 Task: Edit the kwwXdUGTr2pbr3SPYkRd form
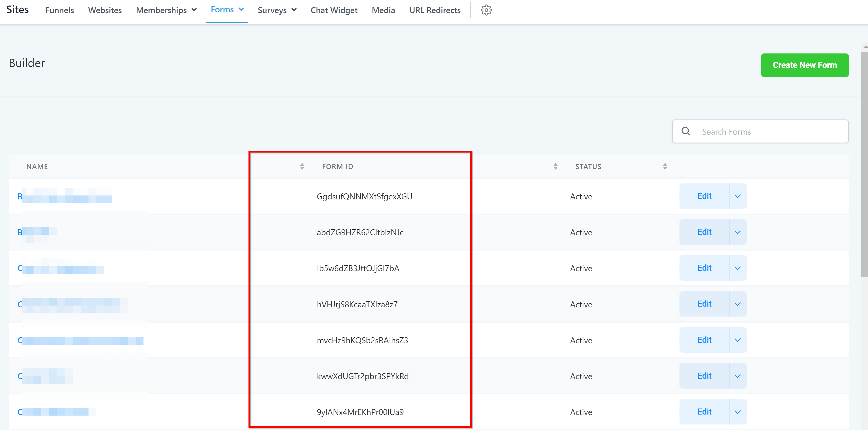(704, 376)
